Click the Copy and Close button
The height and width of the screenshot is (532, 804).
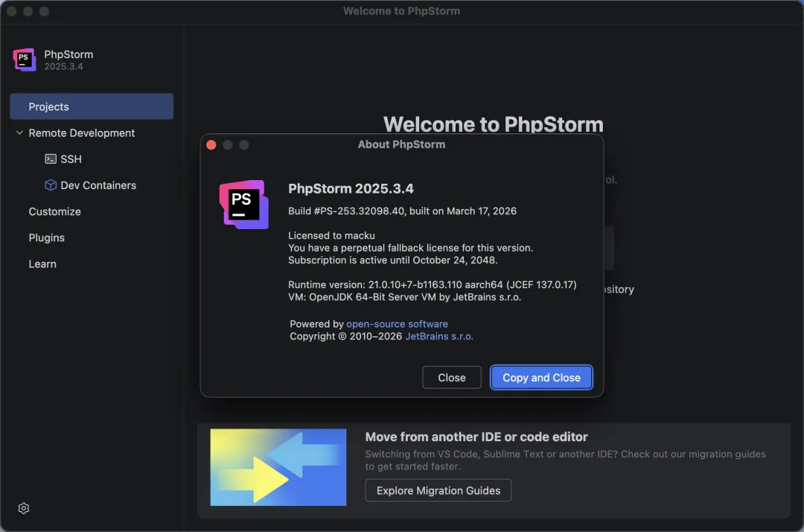coord(541,377)
